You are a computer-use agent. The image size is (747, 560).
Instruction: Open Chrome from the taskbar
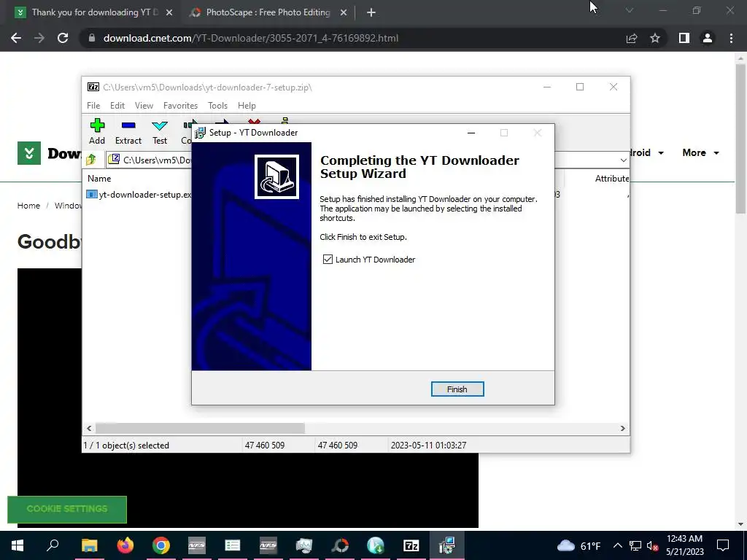tap(161, 545)
